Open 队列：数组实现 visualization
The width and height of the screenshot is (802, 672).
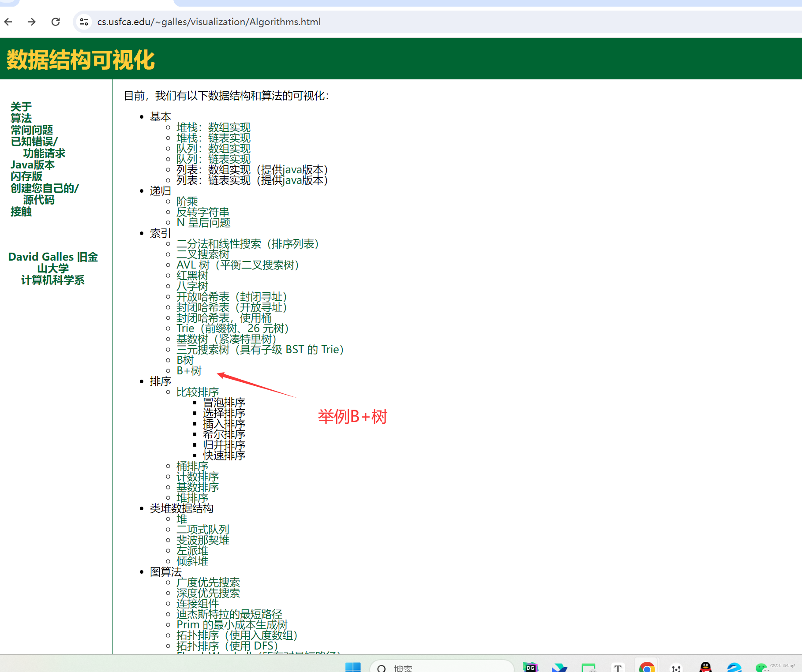[x=214, y=149]
